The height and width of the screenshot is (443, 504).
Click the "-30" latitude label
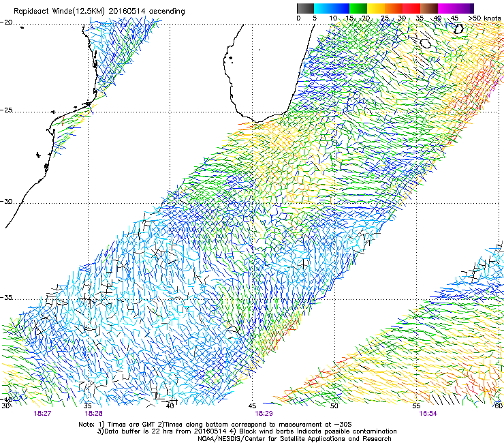[x=6, y=202]
